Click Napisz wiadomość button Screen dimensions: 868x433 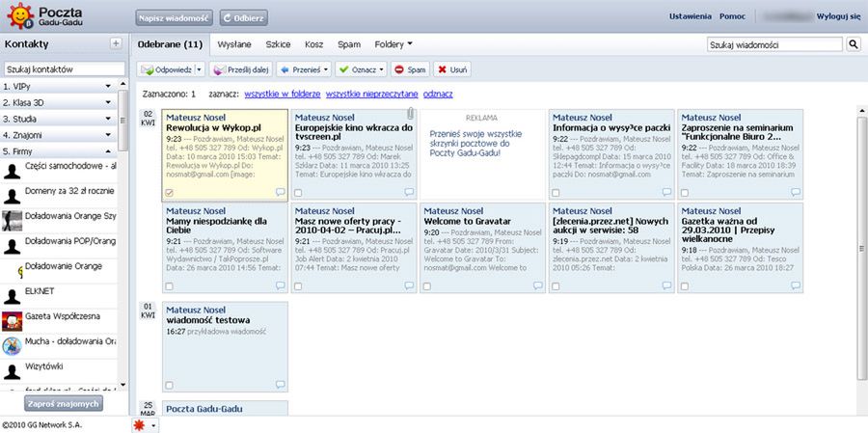pos(175,17)
